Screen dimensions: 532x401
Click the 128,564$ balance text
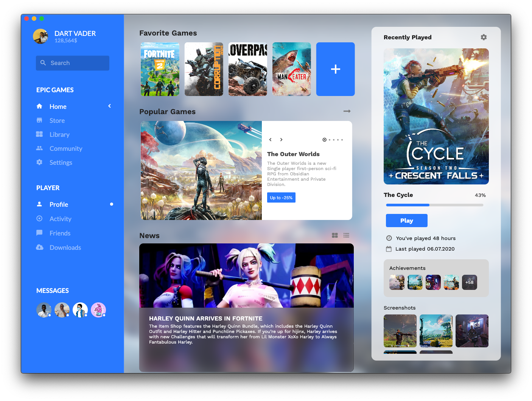click(66, 40)
